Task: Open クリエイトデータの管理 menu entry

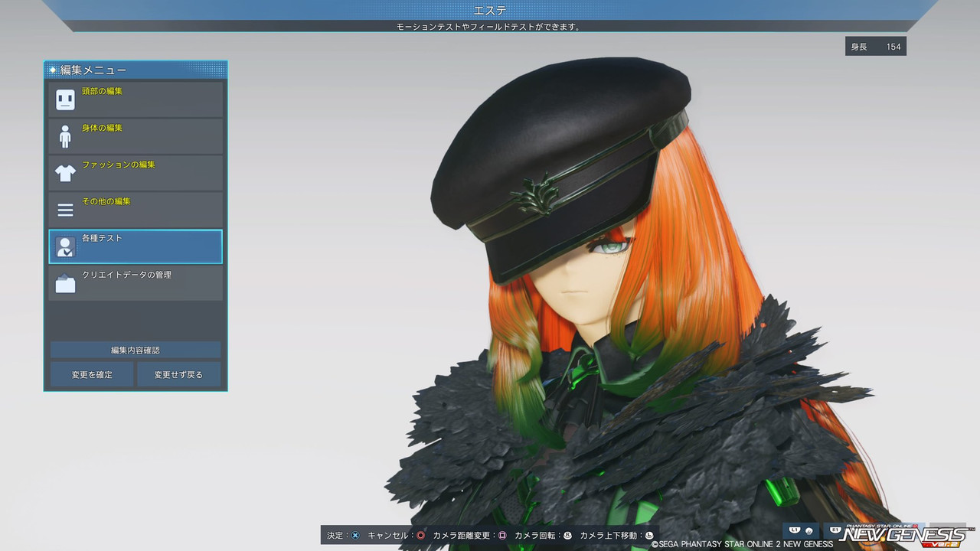Action: click(x=136, y=283)
